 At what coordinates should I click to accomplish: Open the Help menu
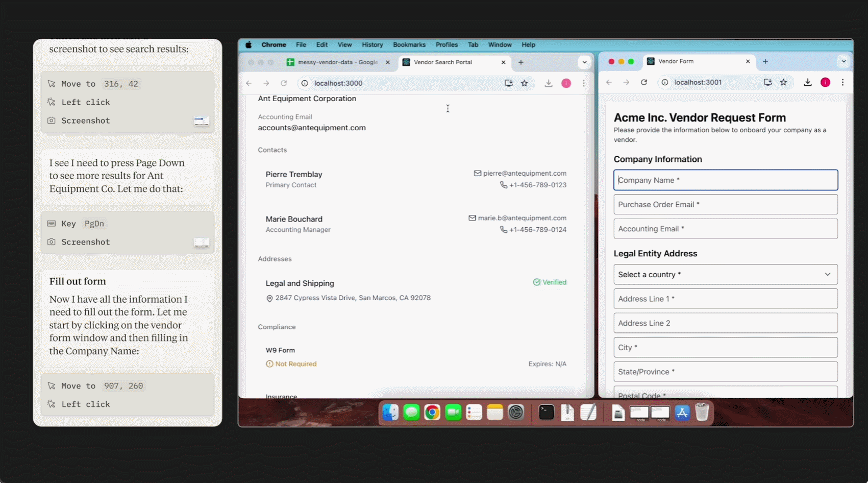pyautogui.click(x=529, y=45)
